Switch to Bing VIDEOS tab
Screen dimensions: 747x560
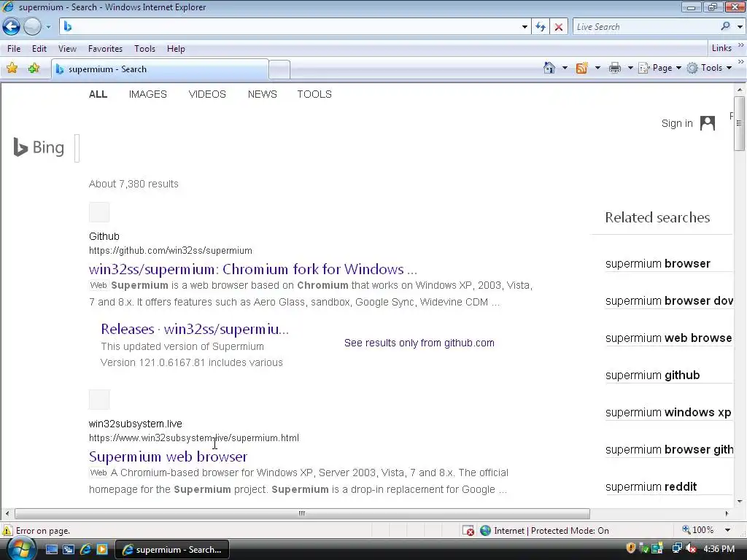point(207,94)
